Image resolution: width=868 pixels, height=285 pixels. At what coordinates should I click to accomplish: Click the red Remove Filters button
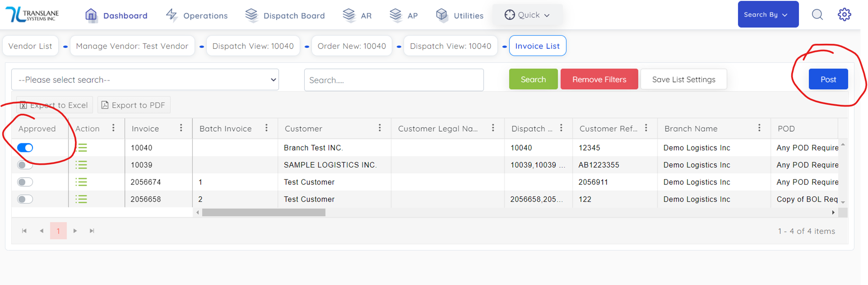(x=599, y=79)
